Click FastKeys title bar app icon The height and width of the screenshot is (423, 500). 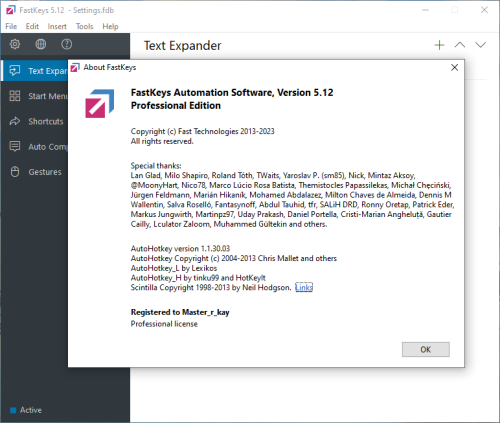tap(11, 10)
